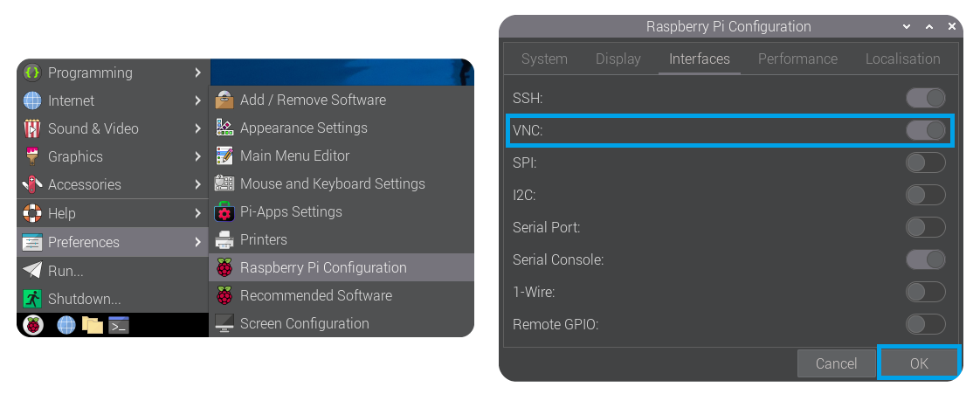Click the "Pi-Apps Settings" text
Viewport: 980px width, 394px height.
click(x=291, y=211)
